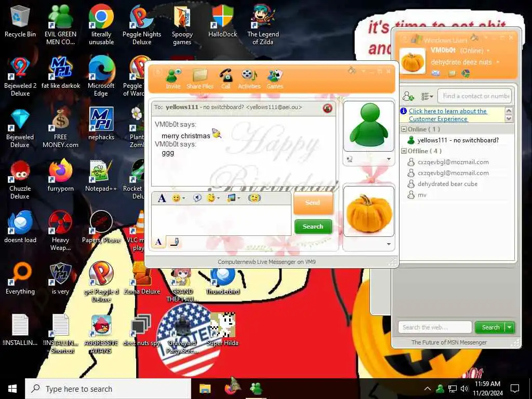Open Bejeweled 2 Deluxe shortcut

pyautogui.click(x=20, y=77)
